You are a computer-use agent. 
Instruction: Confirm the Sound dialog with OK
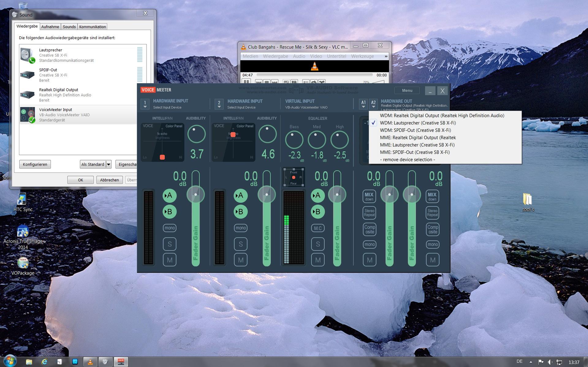[x=81, y=180]
